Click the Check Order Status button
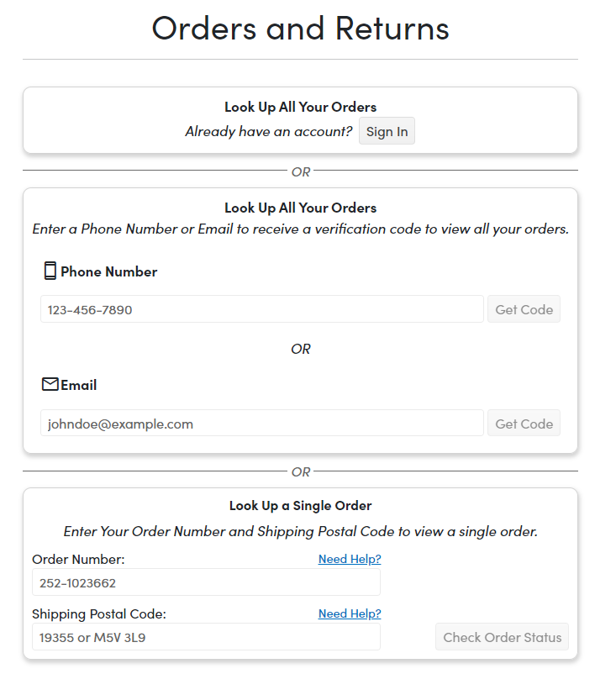Viewport: 616px width, 695px height. pos(502,637)
